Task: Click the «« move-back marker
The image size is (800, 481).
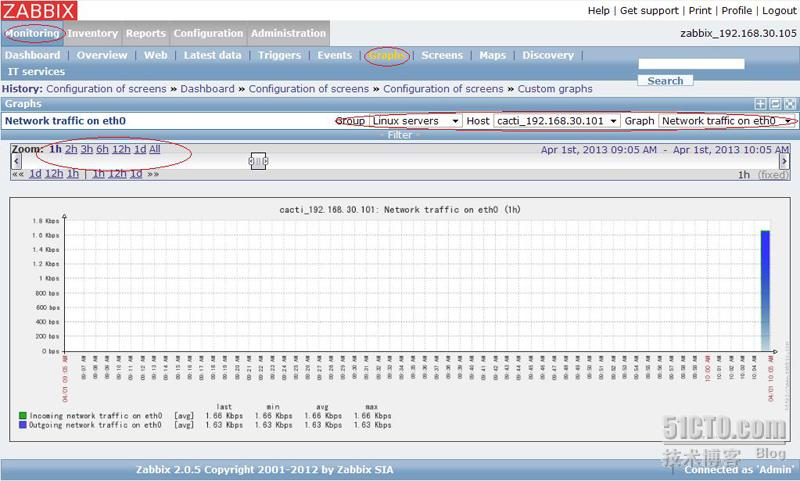Action: tap(18, 174)
